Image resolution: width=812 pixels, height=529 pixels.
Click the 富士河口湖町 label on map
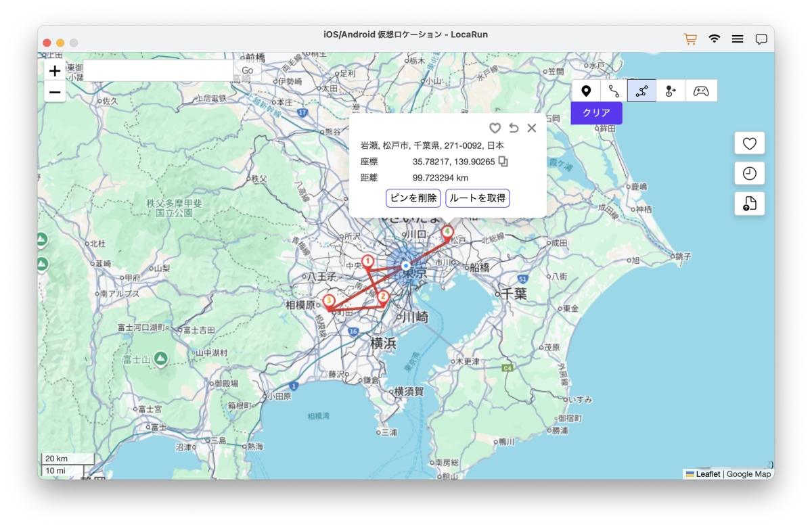[141, 328]
